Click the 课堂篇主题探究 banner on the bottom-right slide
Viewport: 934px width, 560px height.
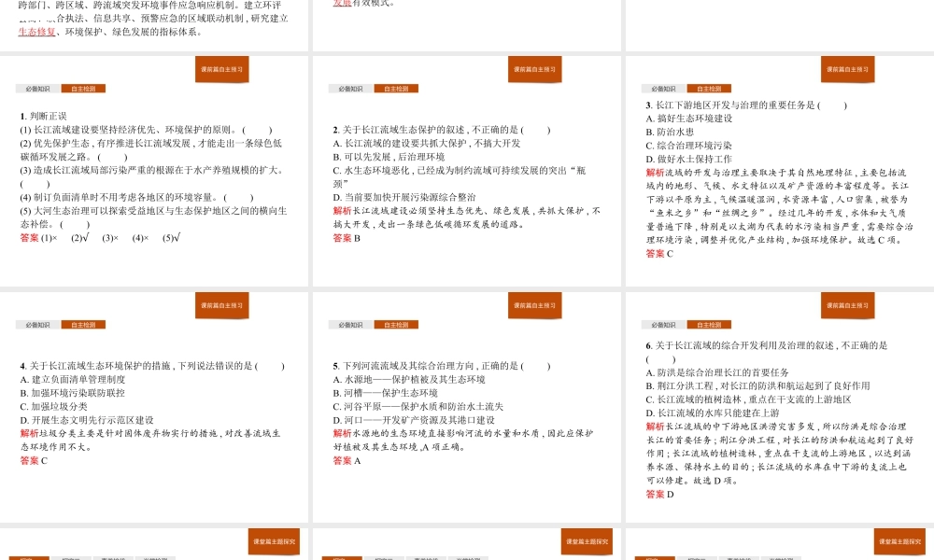pyautogui.click(x=899, y=540)
